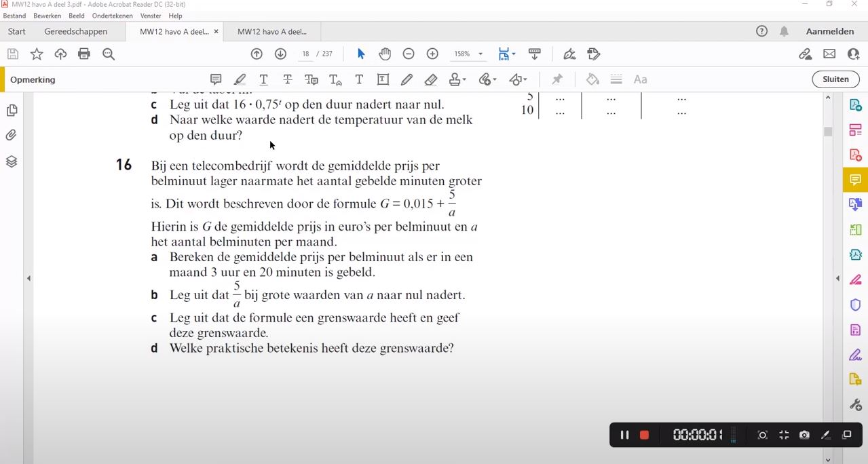
Task: Open the Venster menu
Action: point(151,16)
